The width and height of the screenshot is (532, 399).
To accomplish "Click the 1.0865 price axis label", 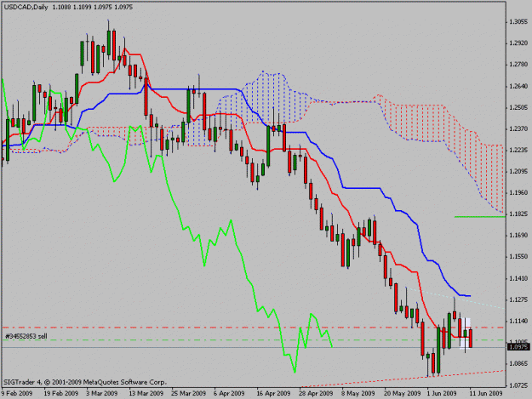I will coord(518,363).
